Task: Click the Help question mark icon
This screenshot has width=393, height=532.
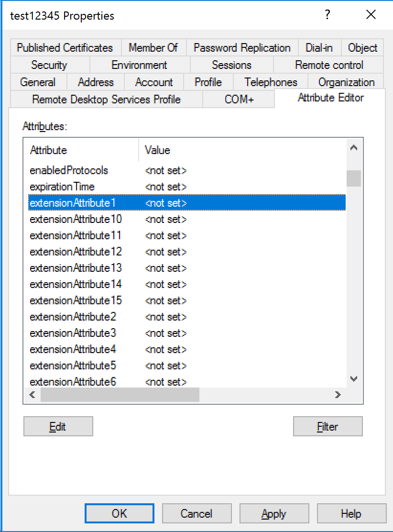Action: [x=327, y=15]
